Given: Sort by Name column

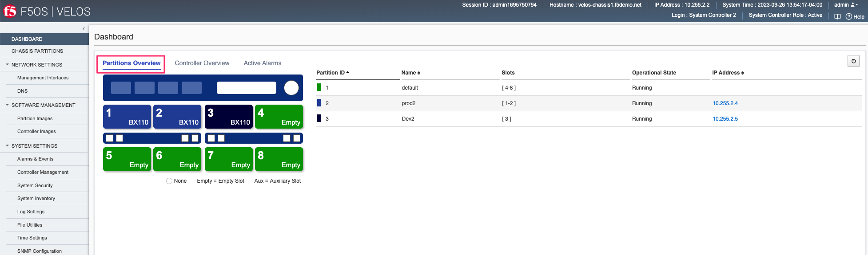Looking at the screenshot, I should click(411, 73).
